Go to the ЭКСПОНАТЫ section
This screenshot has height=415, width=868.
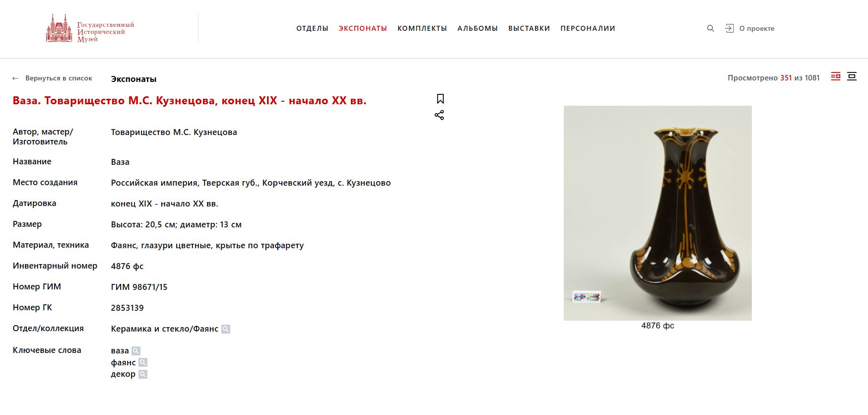363,28
